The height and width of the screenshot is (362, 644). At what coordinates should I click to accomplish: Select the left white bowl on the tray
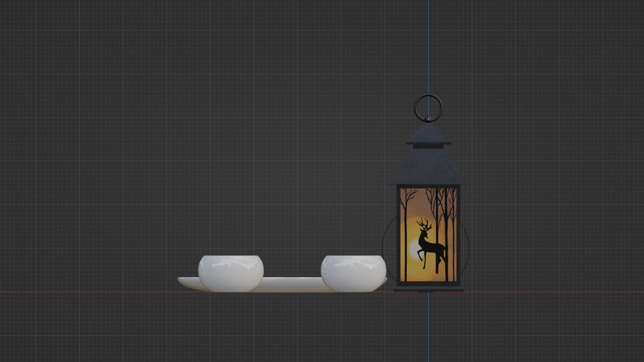(231, 273)
